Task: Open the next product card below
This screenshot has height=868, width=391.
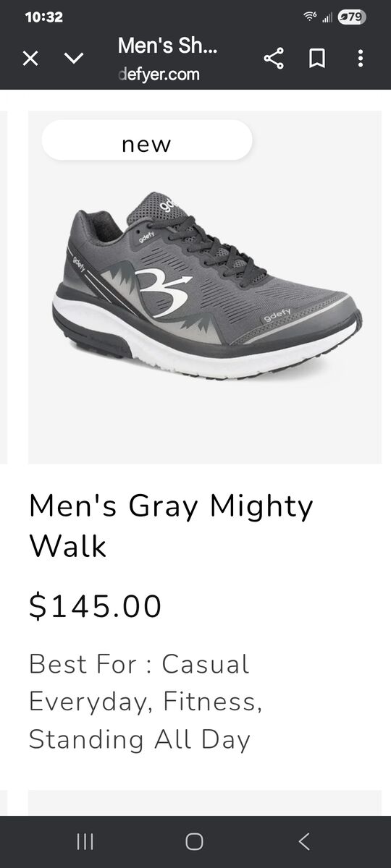Action: coord(205,803)
